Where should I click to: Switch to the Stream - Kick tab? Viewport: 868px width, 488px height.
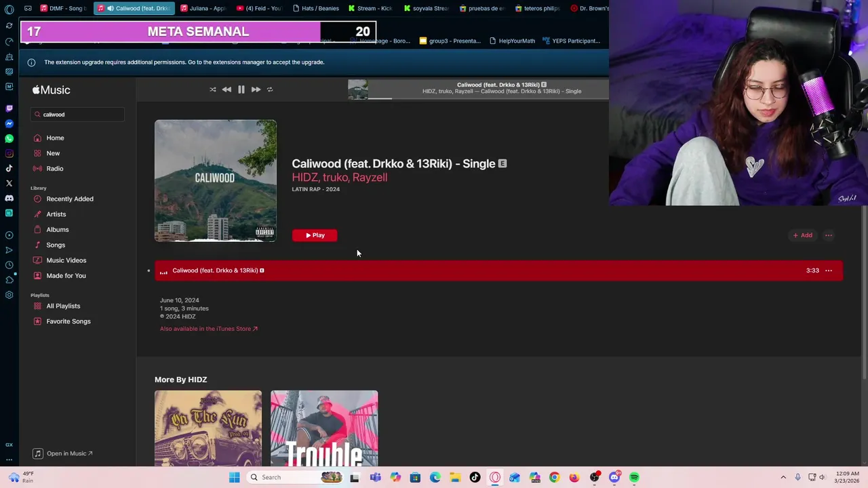click(x=370, y=8)
